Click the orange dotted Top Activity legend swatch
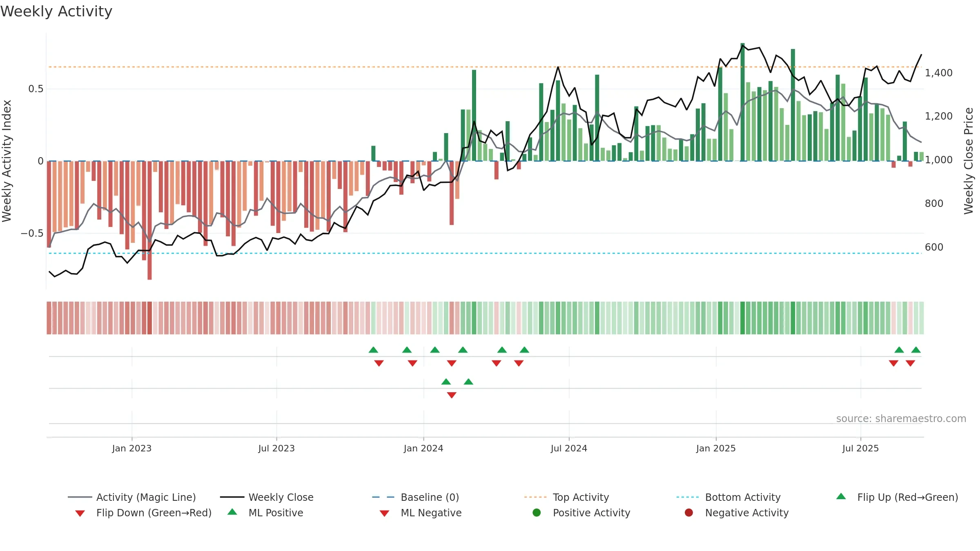Image resolution: width=980 pixels, height=551 pixels. coord(535,498)
